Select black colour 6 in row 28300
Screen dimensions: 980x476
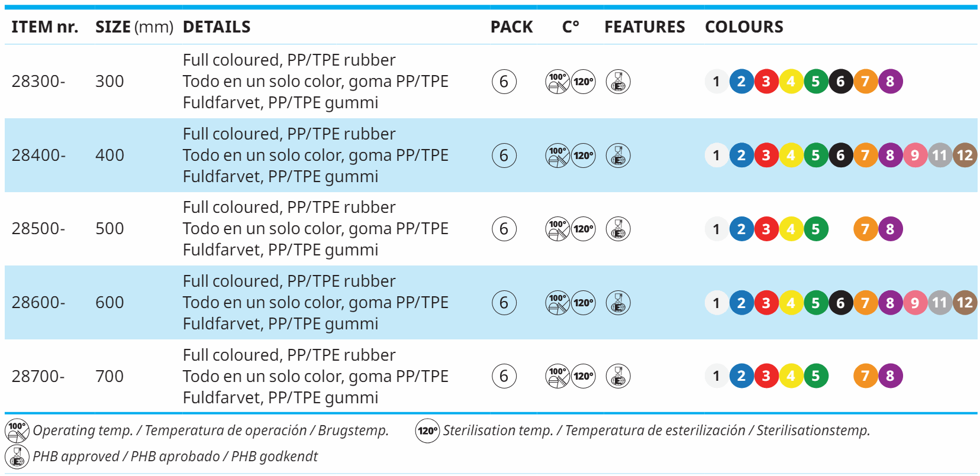pyautogui.click(x=840, y=82)
